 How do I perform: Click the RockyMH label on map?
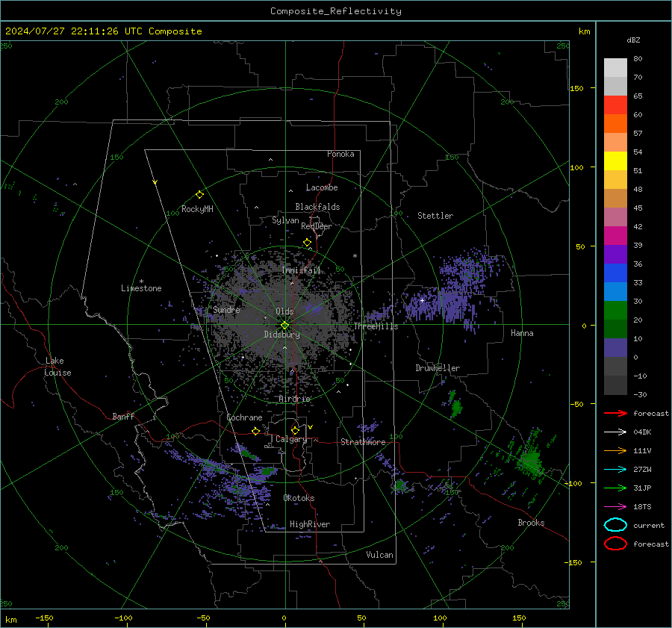pos(197,209)
